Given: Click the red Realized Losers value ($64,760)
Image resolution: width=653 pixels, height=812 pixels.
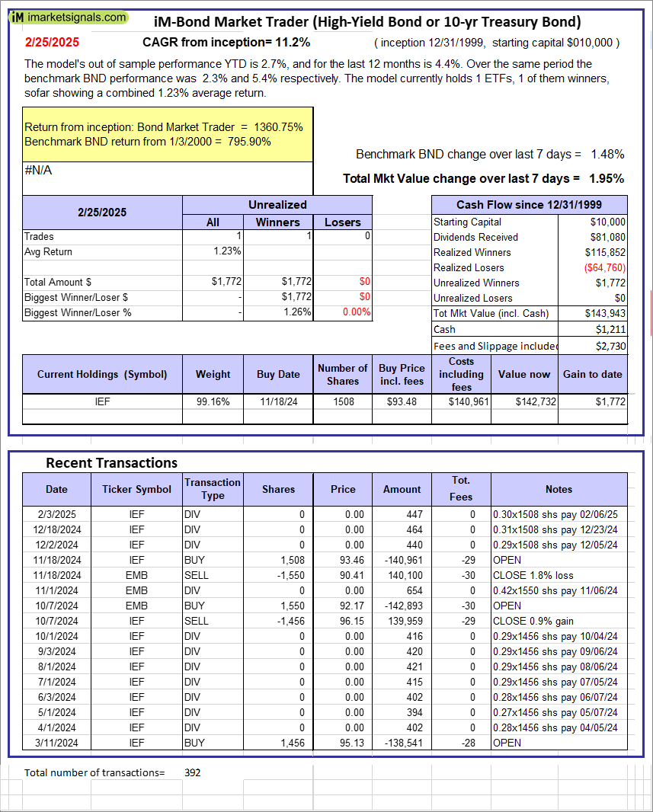Looking at the screenshot, I should (x=604, y=267).
